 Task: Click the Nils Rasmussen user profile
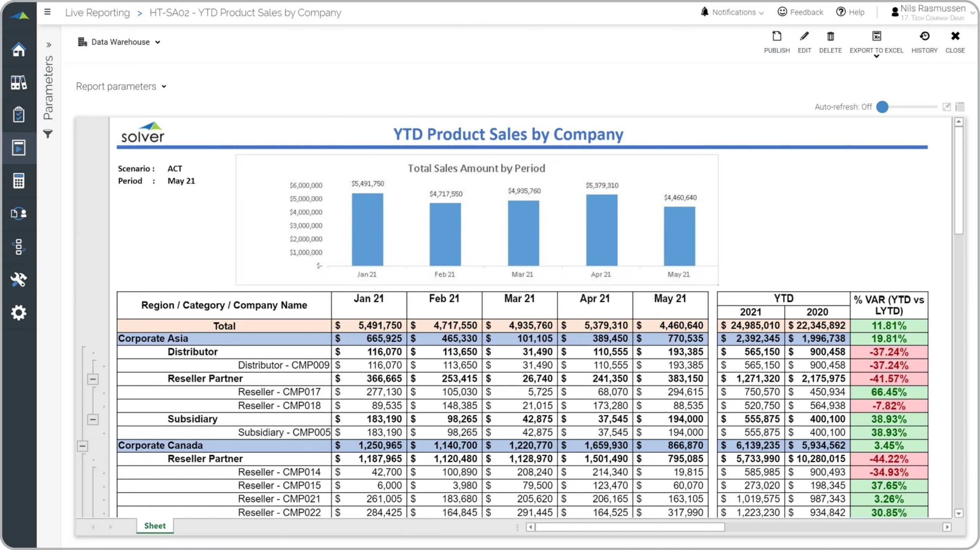coord(930,11)
